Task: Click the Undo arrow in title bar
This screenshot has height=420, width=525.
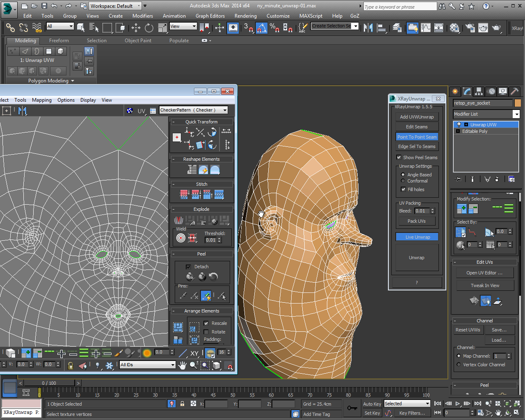Action: [54, 6]
